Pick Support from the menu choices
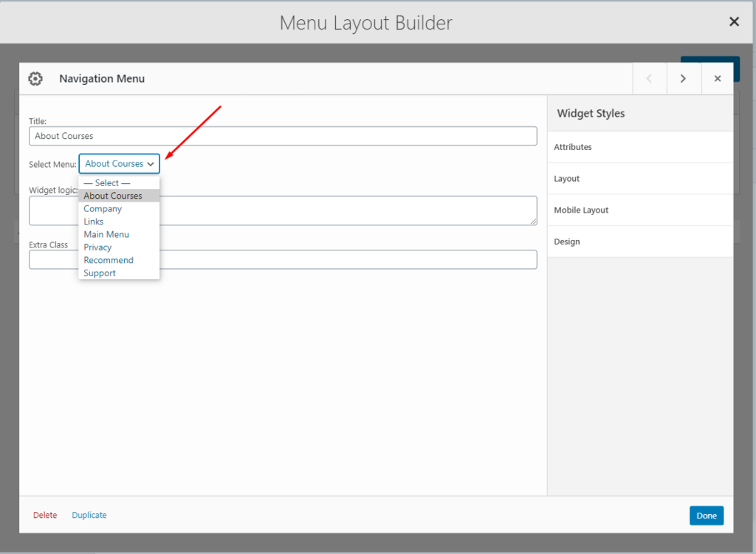Image resolution: width=756 pixels, height=554 pixels. point(99,273)
